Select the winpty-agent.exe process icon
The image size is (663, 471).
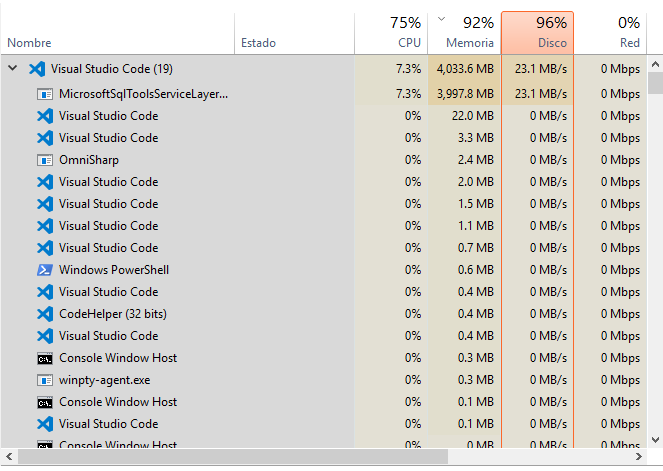click(x=45, y=380)
